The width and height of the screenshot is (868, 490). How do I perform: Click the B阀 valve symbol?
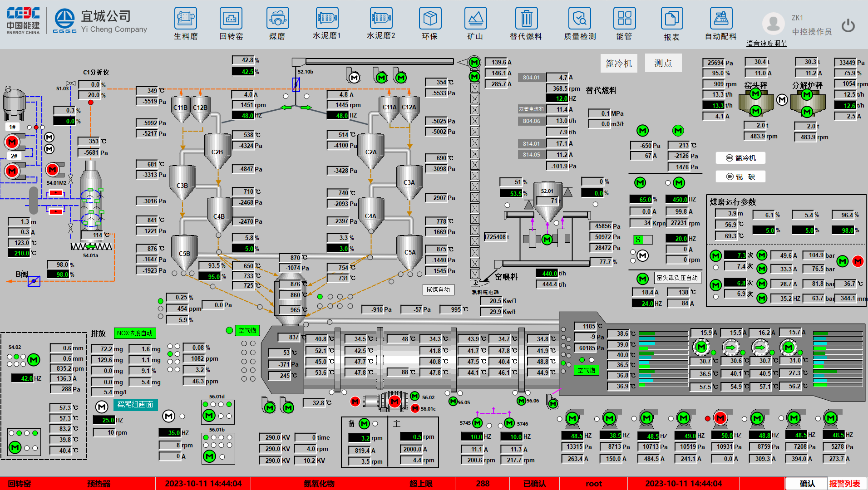[34, 281]
